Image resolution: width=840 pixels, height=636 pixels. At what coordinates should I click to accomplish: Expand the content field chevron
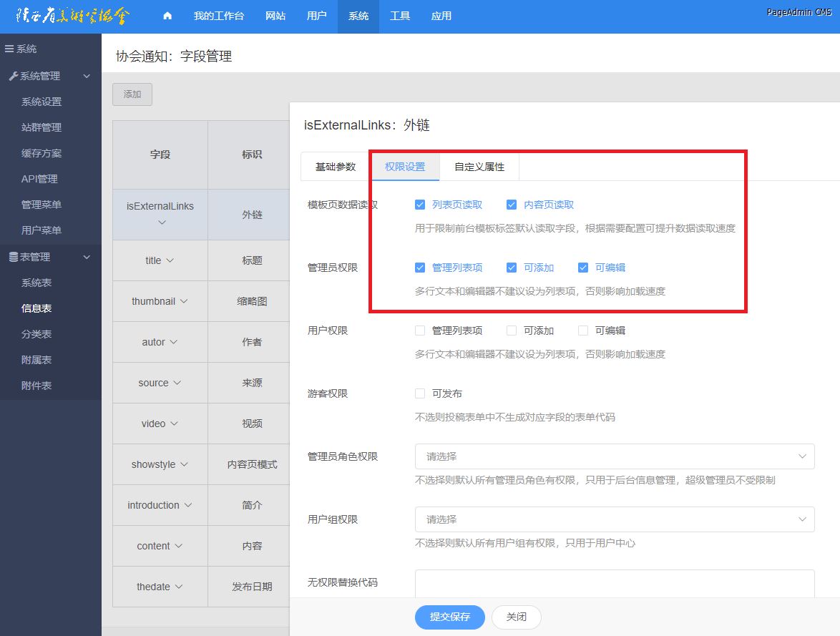pyautogui.click(x=179, y=545)
